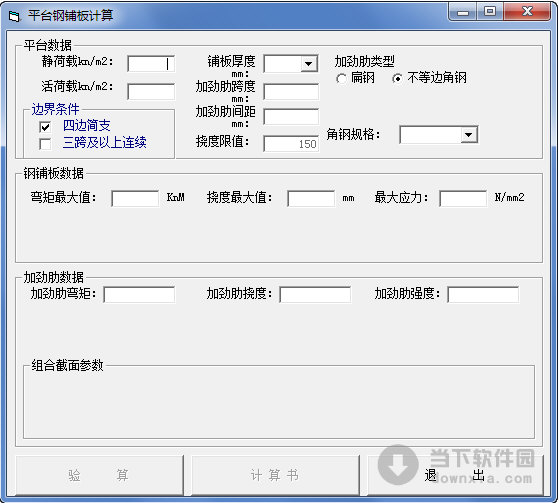The width and height of the screenshot is (559, 503).
Task: Click the 加劲肋数据 group label
Action: point(53,277)
